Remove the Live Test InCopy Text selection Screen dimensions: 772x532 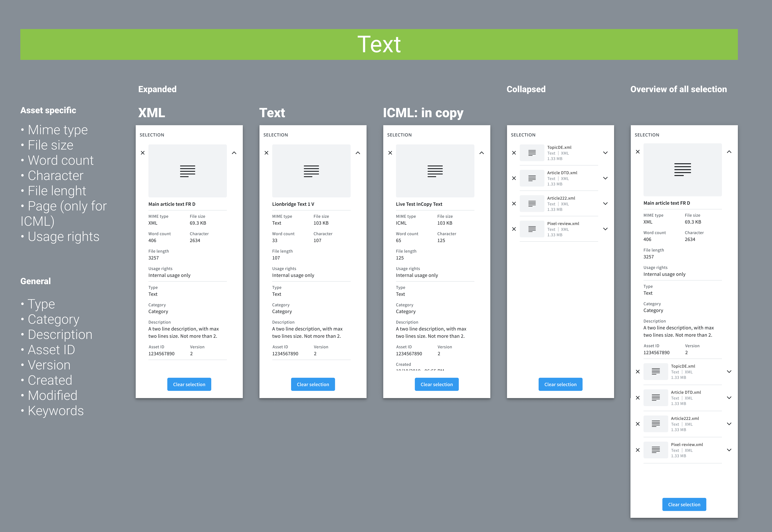coord(390,153)
